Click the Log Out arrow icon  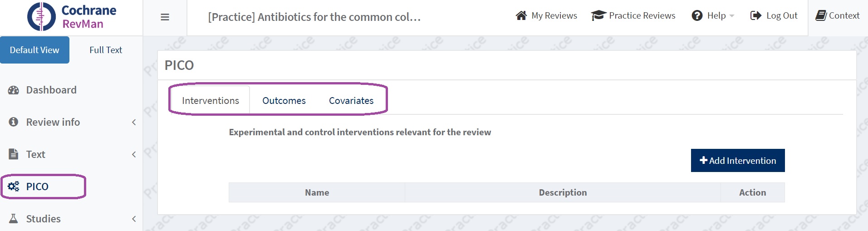point(755,16)
